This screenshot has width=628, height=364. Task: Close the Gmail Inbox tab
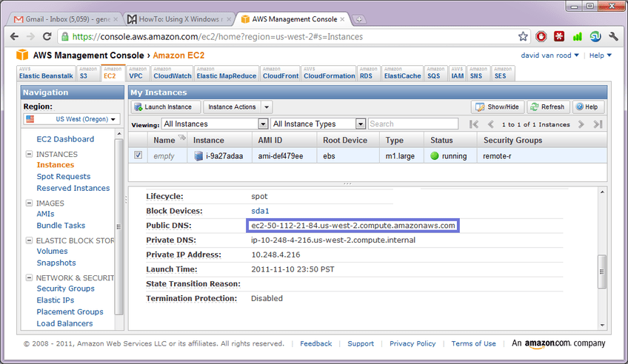(x=116, y=19)
